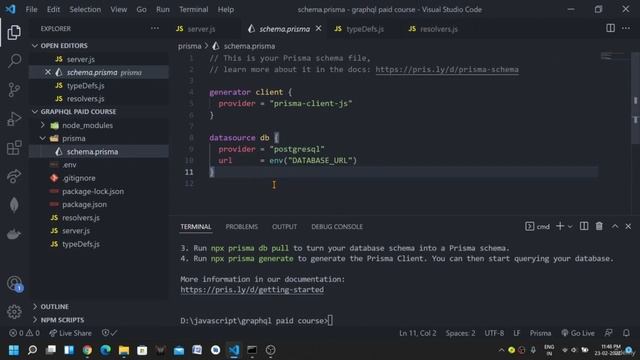Open Source Control view

14,89
